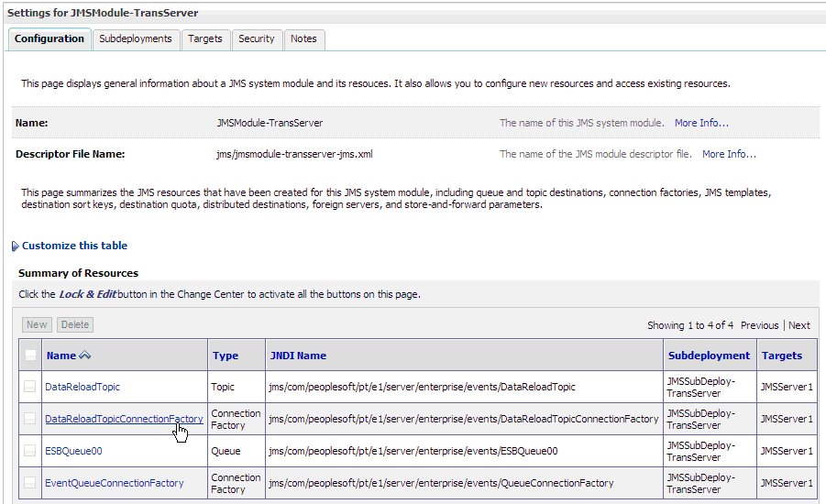The image size is (826, 504).
Task: Click JNDI name ending in QueueConnectionFactory
Action: pyautogui.click(x=441, y=483)
